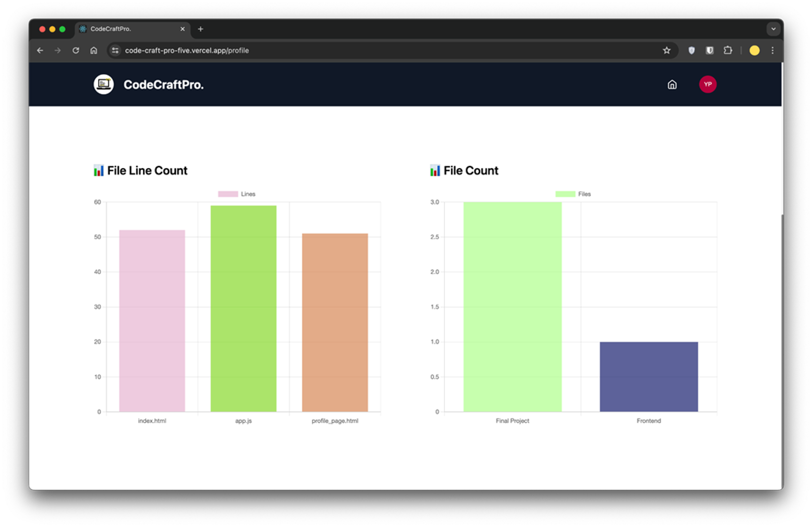Expand the tab search dropdown arrow

773,29
